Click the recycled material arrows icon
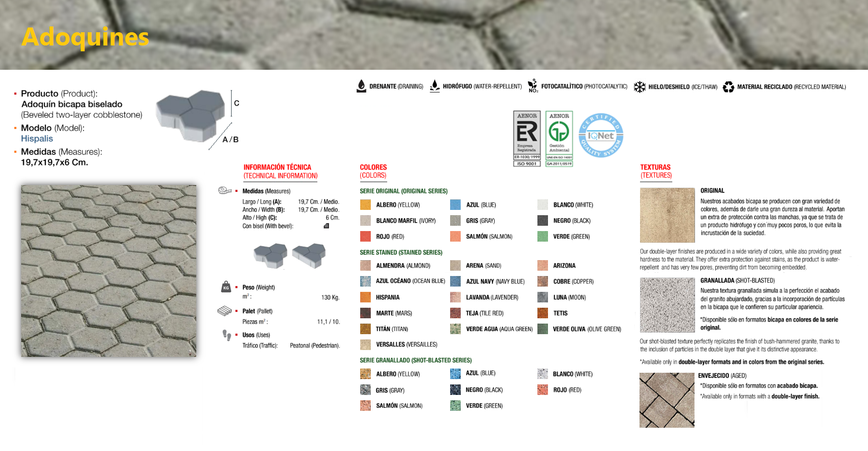This screenshot has width=868, height=451. 728,87
